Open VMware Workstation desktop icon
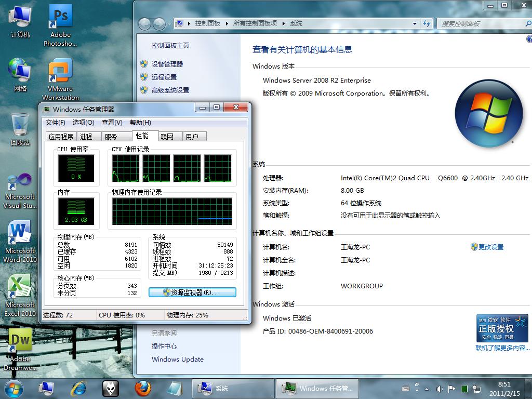532x399 pixels. click(x=60, y=79)
